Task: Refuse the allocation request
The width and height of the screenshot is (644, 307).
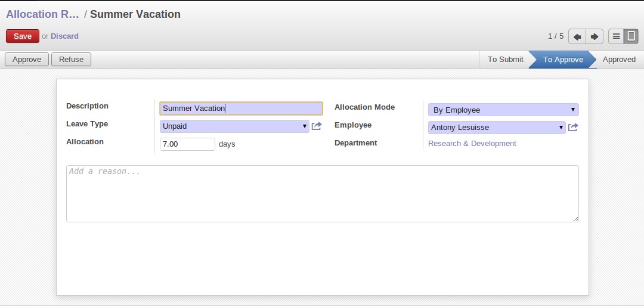Action: (71, 60)
